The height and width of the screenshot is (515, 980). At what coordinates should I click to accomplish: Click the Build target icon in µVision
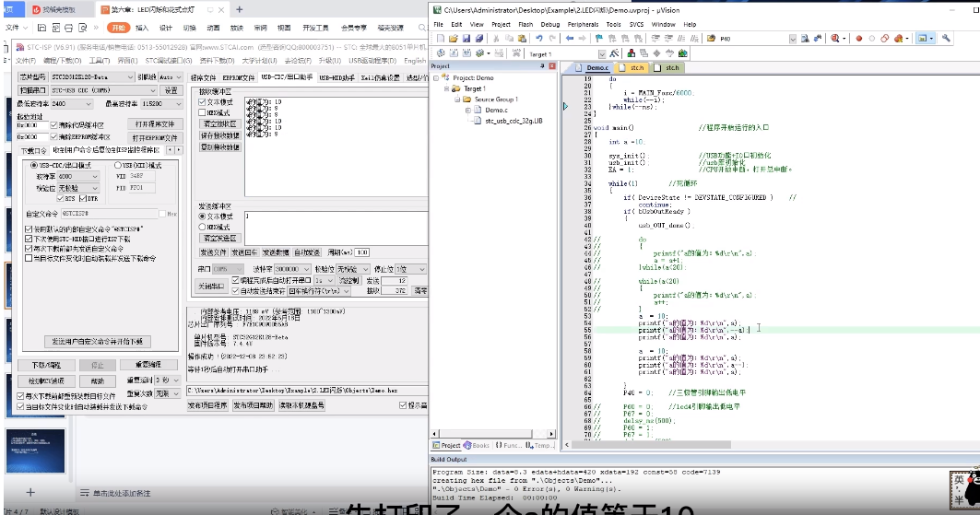tap(454, 53)
